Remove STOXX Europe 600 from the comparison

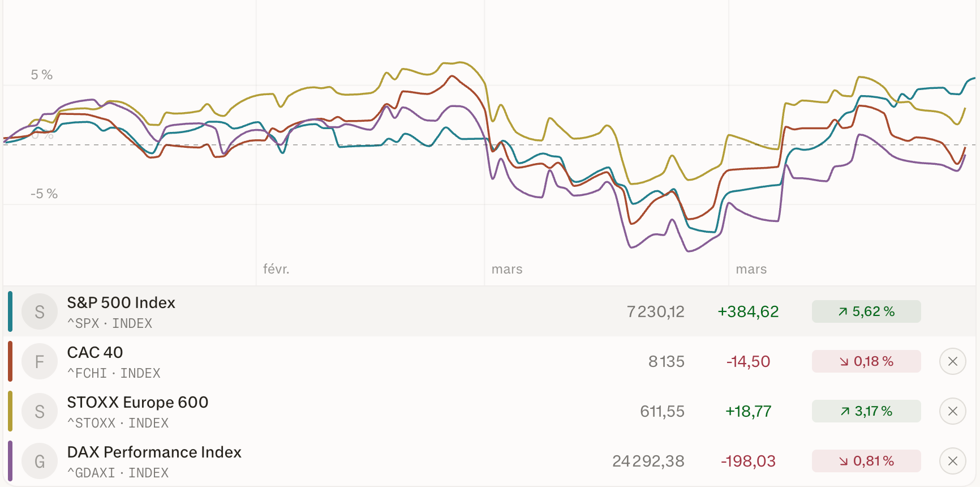click(x=953, y=411)
